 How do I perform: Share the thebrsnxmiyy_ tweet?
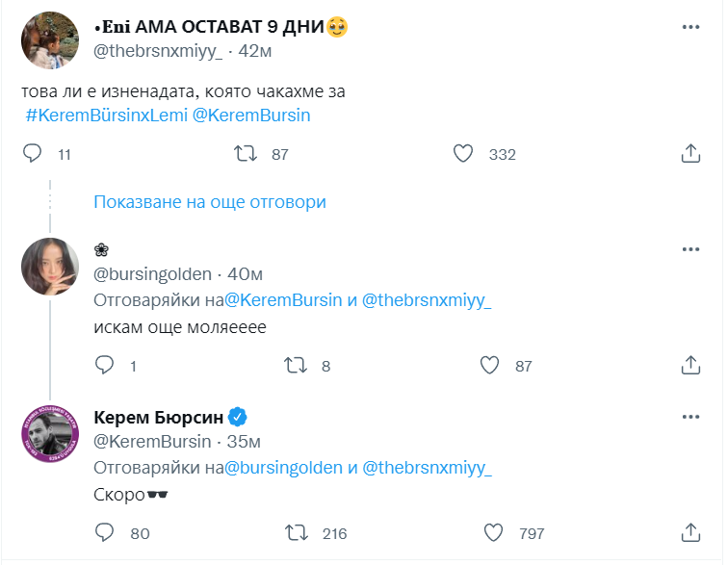point(690,154)
